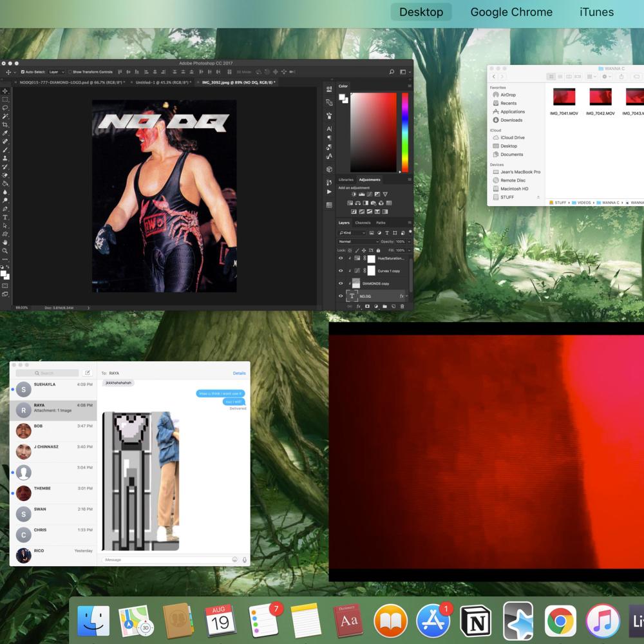
Task: Click the Finder back button
Action: click(494, 77)
